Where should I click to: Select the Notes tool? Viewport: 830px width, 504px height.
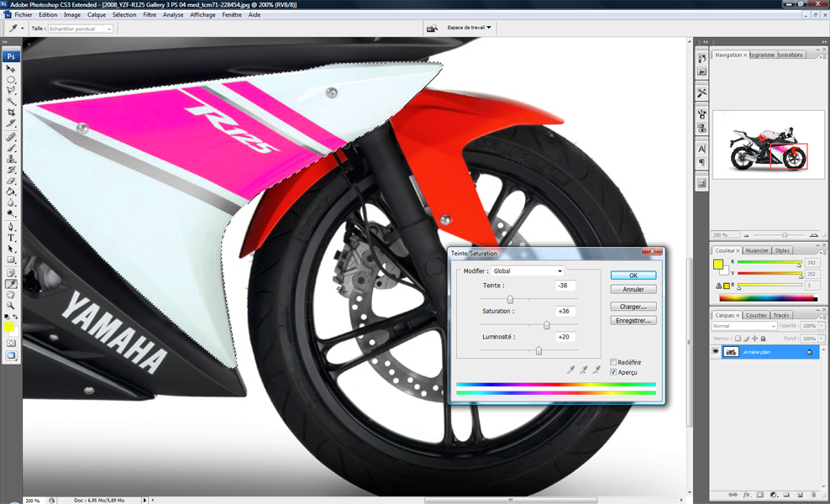tap(11, 273)
